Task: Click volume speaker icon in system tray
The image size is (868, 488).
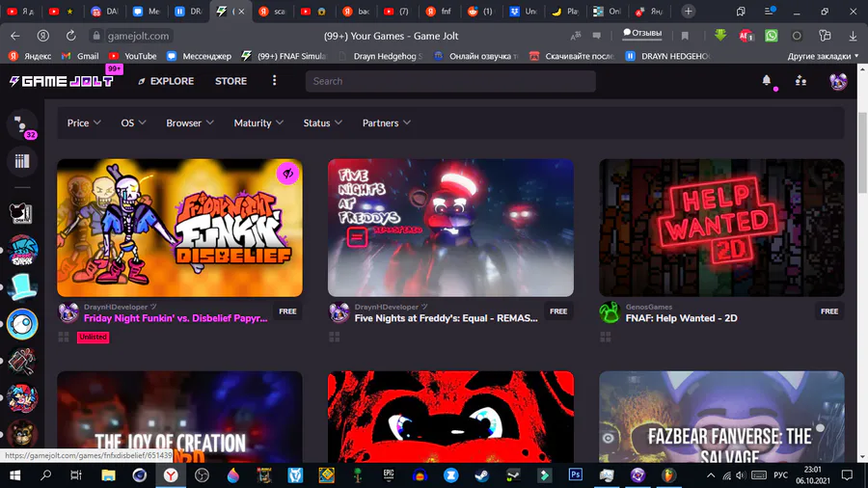Action: (741, 475)
